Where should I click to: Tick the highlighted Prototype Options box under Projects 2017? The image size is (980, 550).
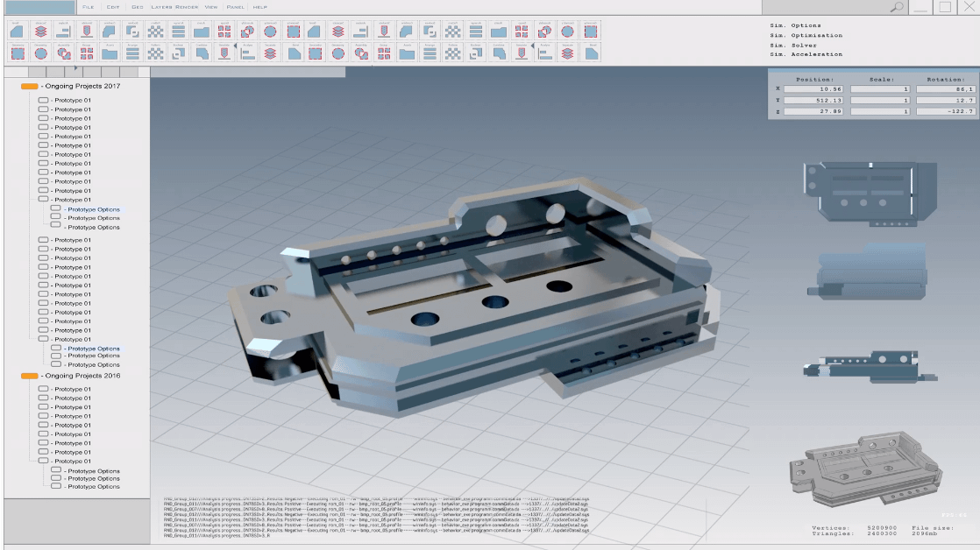pos(56,209)
